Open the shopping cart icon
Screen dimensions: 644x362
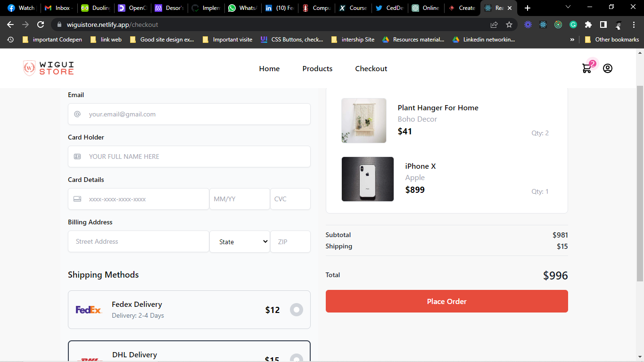[587, 68]
